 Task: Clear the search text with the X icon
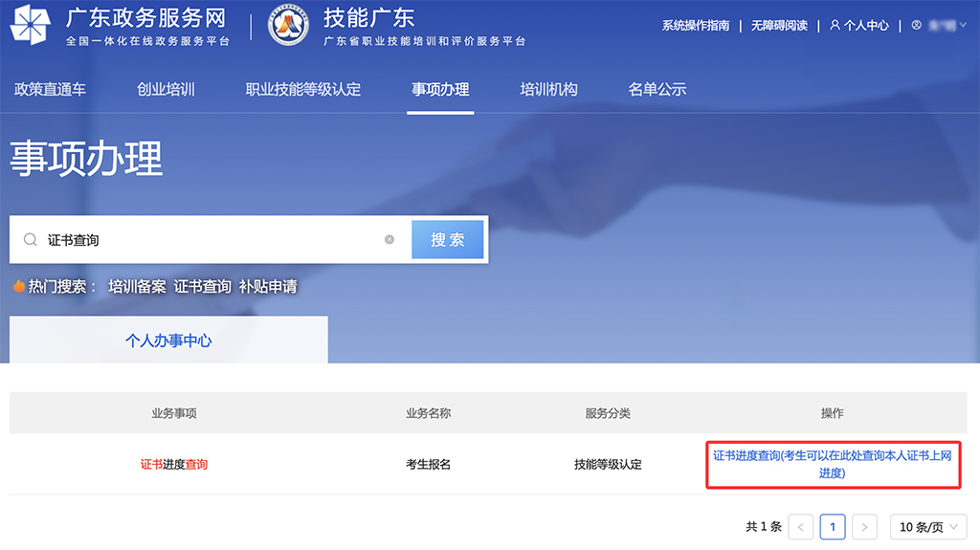pos(390,240)
